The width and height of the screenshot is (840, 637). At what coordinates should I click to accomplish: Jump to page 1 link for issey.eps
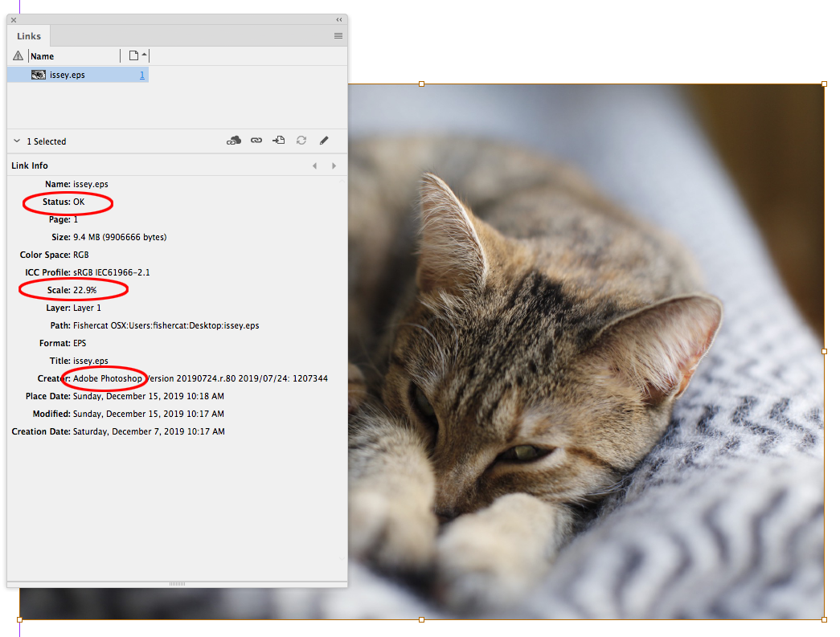(142, 75)
